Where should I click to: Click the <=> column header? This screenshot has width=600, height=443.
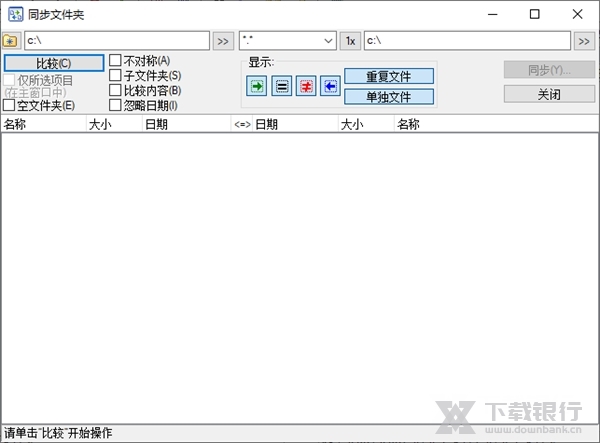click(x=242, y=124)
